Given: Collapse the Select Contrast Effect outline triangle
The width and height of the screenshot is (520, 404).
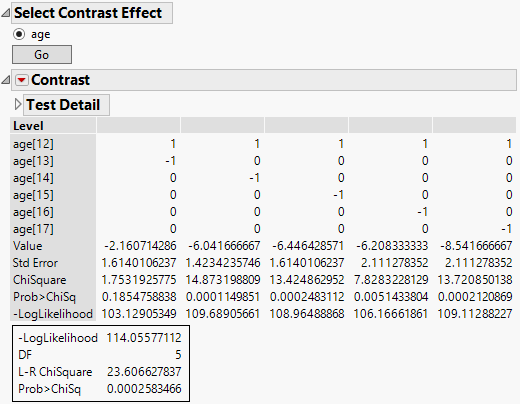Looking at the screenshot, I should [x=6, y=13].
